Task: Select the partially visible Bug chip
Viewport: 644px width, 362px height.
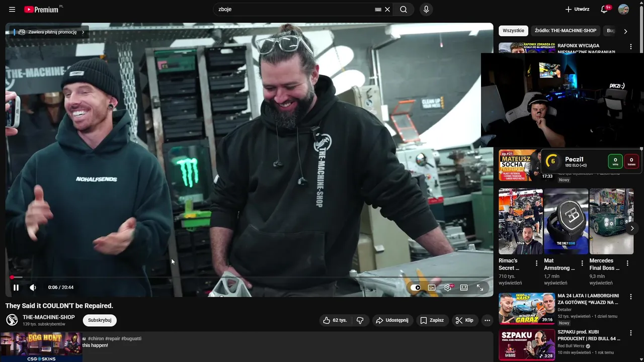Action: click(x=610, y=31)
